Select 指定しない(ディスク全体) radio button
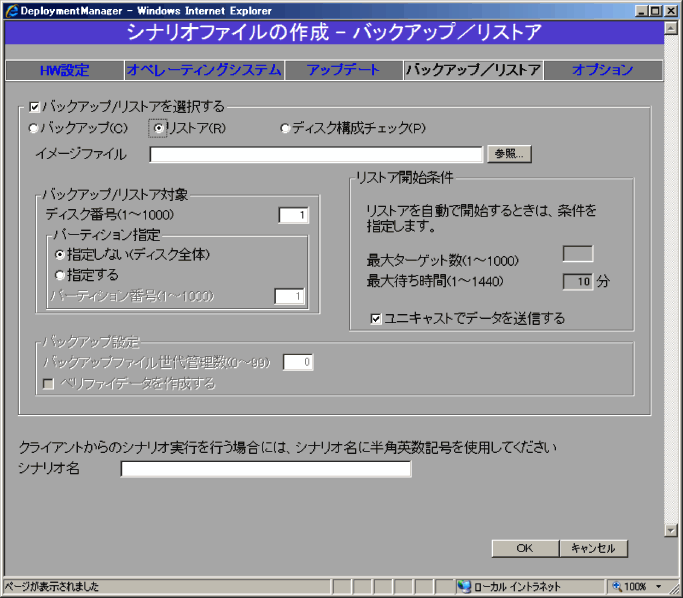 point(60,255)
